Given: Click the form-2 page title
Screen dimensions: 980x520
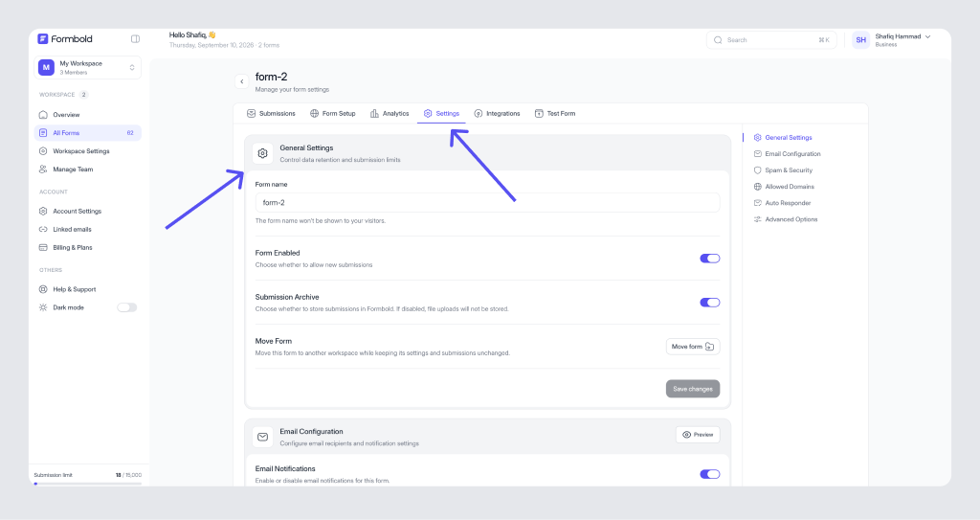Looking at the screenshot, I should [x=271, y=77].
